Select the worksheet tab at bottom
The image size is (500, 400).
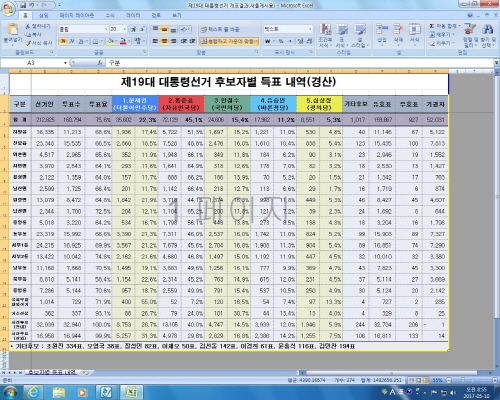pos(52,372)
